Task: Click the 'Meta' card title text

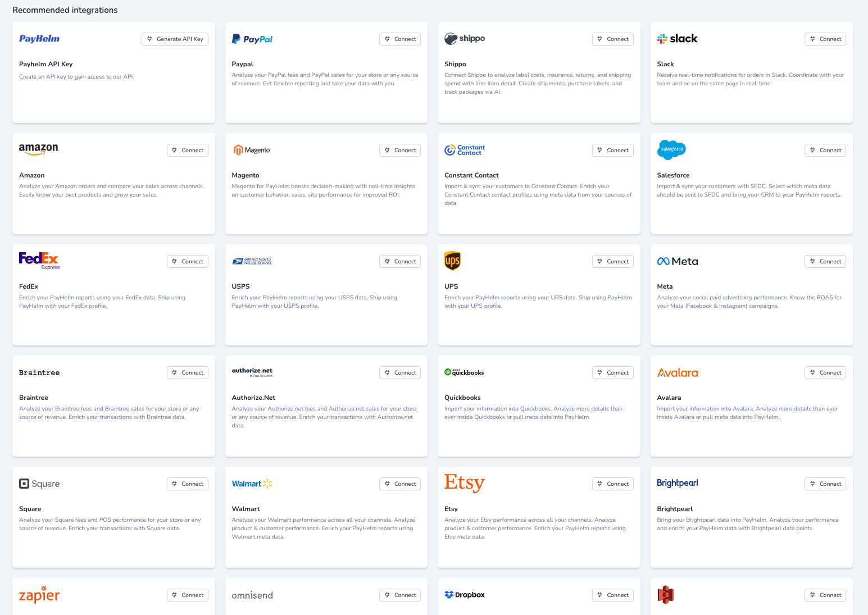Action: (x=665, y=286)
